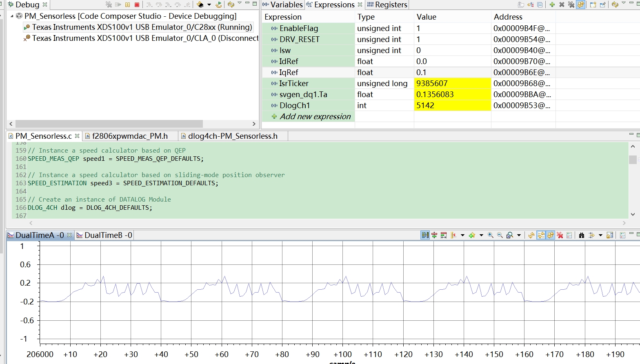Viewport: 640px width, 364px height.
Task: Collapse the PM_Sensorless debug tree node
Action: [12, 16]
